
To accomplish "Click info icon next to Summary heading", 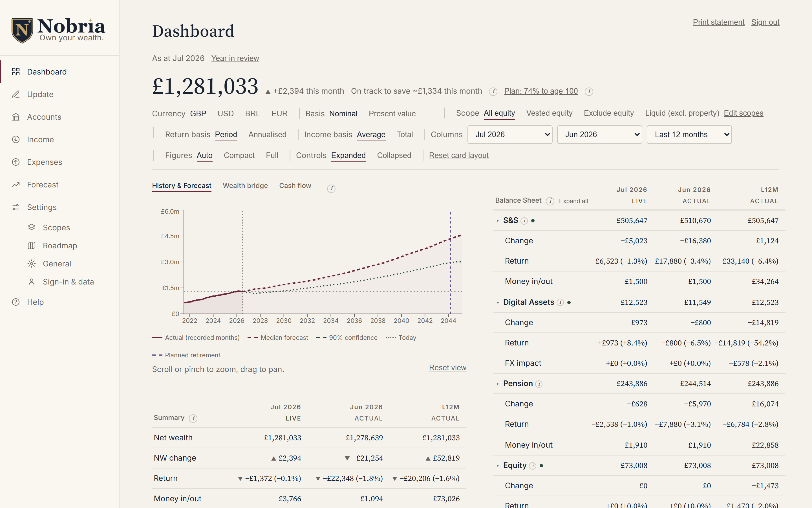I will pyautogui.click(x=193, y=418).
